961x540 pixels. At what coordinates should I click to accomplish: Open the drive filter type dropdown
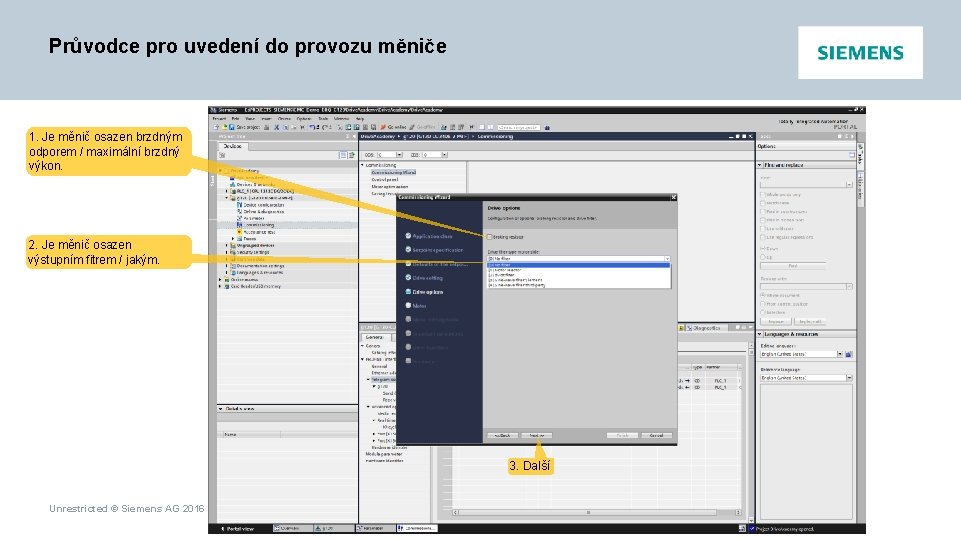coord(667,259)
